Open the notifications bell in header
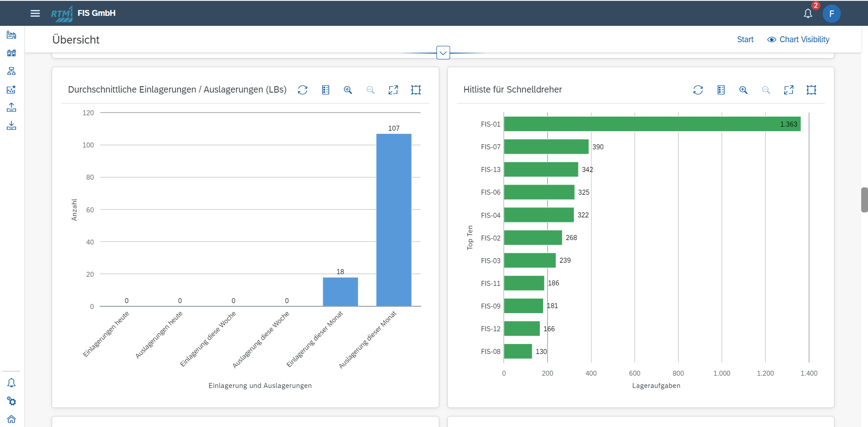 [x=808, y=14]
